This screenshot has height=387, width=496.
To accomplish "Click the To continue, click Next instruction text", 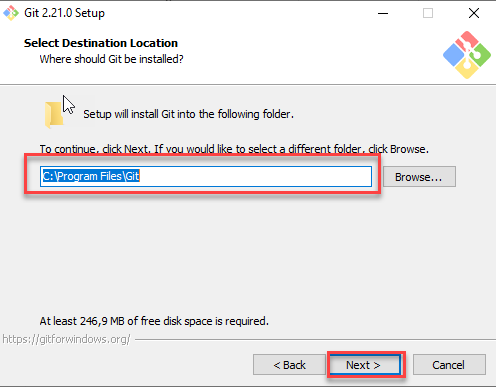I will (234, 149).
